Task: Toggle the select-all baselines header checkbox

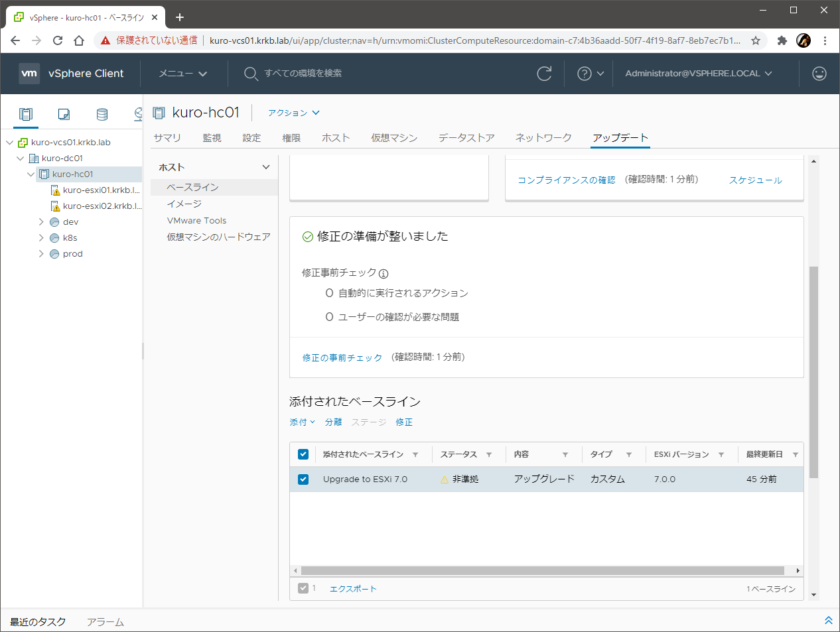Action: (x=303, y=454)
